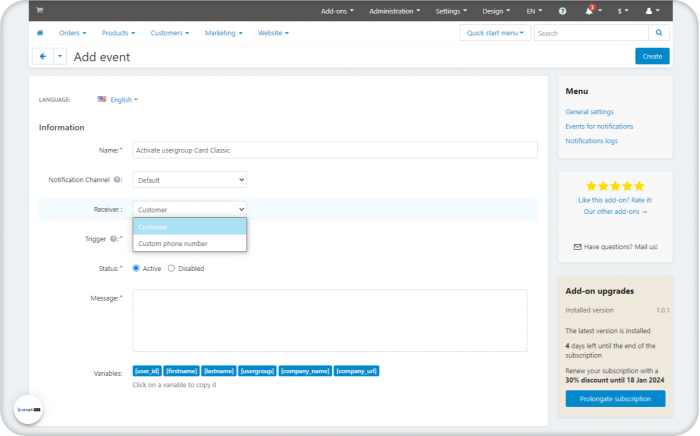Image resolution: width=700 pixels, height=436 pixels.
Task: Click the Trigger help icon
Action: tap(113, 239)
